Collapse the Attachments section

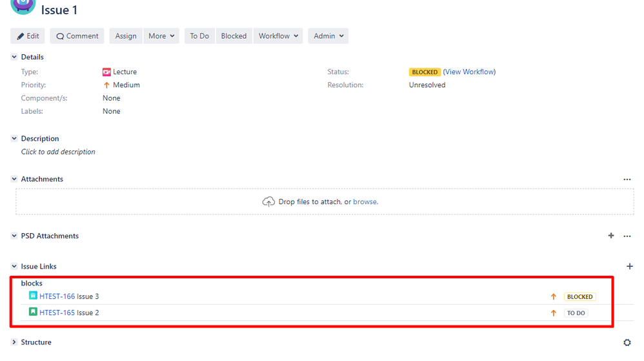14,179
